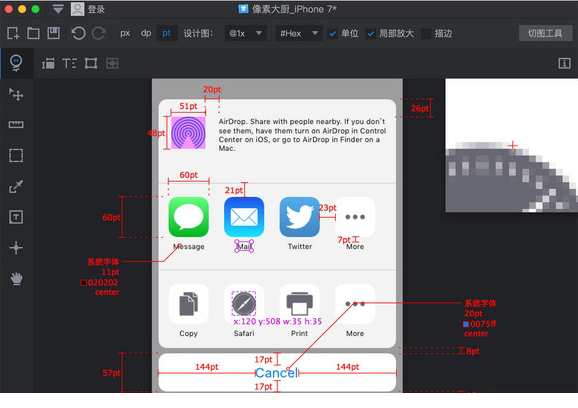Click the Safari text label
This screenshot has width=578, height=408.
click(244, 333)
